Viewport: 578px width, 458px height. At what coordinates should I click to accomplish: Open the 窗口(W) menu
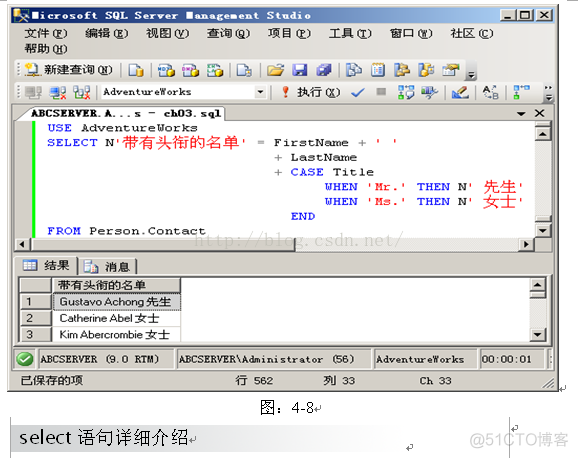coord(411,34)
